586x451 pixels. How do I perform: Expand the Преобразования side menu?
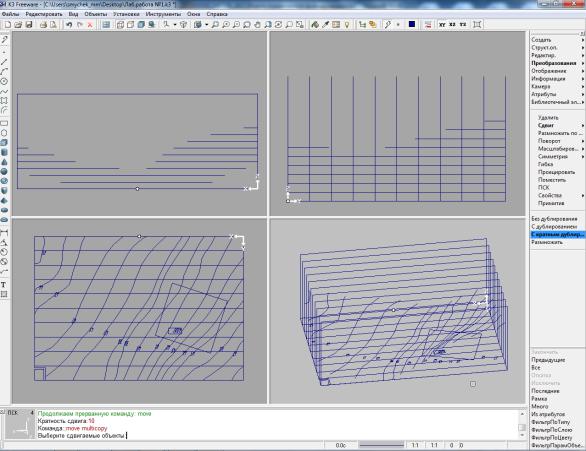click(x=557, y=63)
